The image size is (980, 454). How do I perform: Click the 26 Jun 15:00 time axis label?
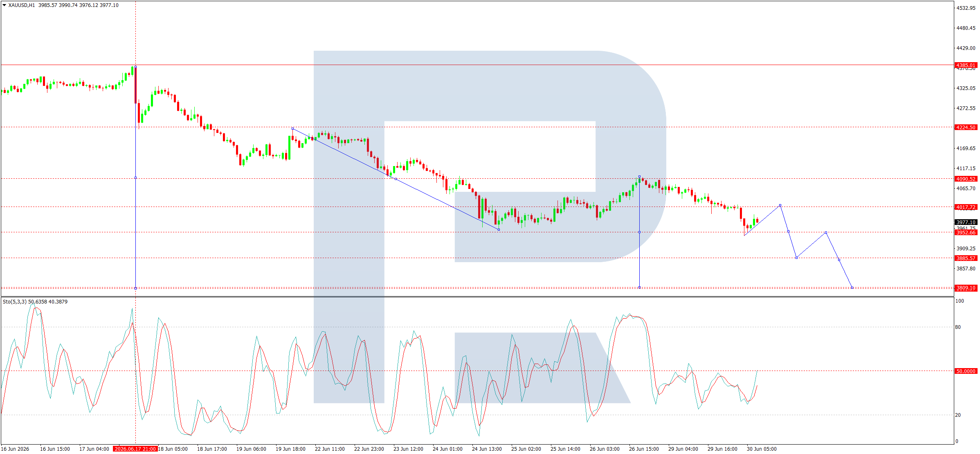(644, 449)
